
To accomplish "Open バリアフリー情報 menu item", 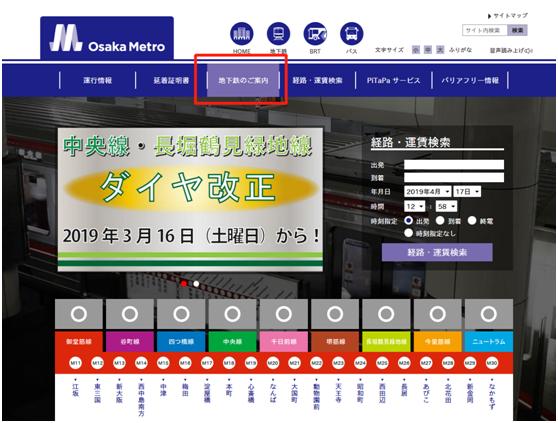I will tap(470, 80).
